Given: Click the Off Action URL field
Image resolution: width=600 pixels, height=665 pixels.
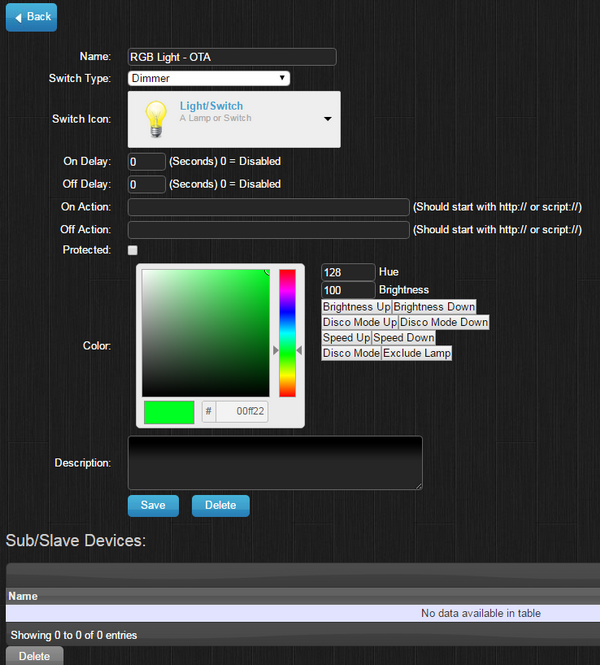Looking at the screenshot, I should pos(269,230).
